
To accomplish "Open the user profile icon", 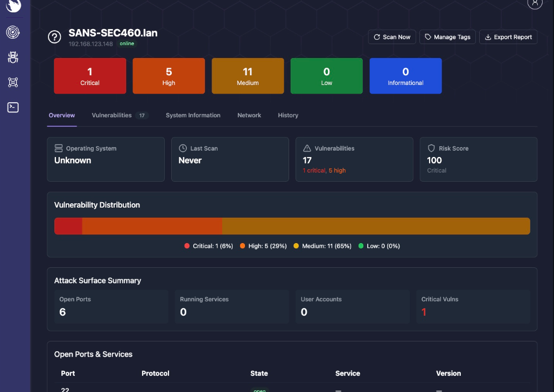I will tap(534, 3).
